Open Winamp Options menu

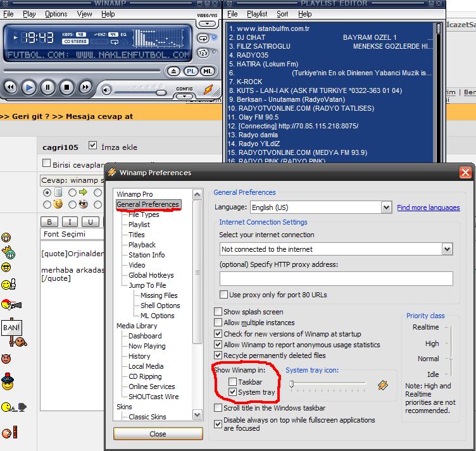(x=56, y=14)
